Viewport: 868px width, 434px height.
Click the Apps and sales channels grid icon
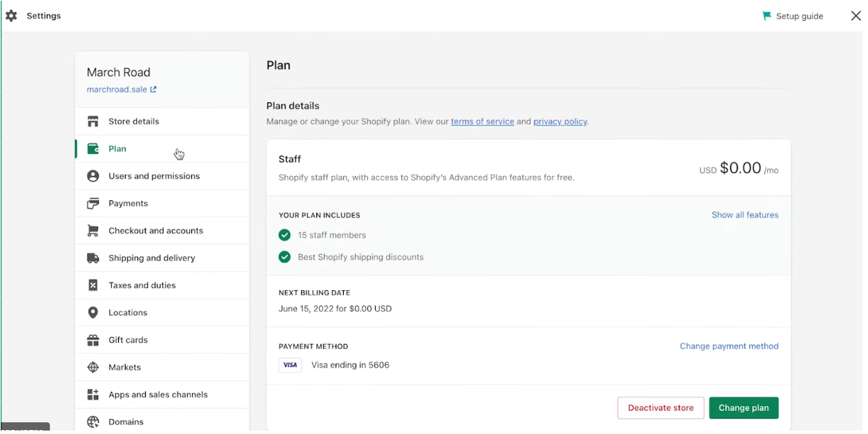point(93,395)
